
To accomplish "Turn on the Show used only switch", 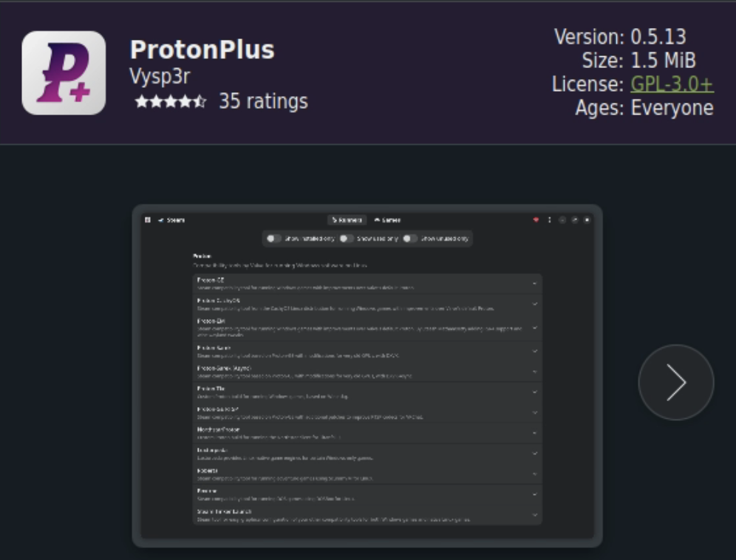I will tap(346, 239).
